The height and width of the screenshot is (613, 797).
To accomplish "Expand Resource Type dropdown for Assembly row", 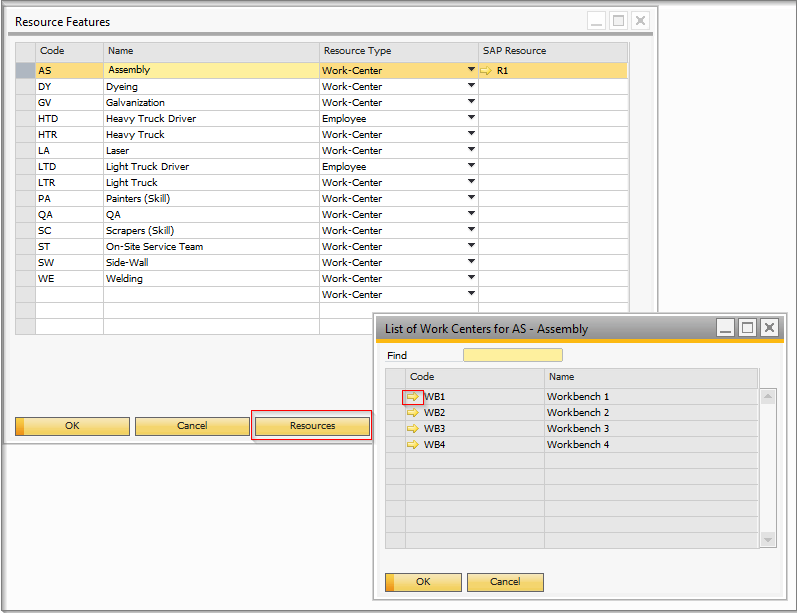I will tap(471, 71).
